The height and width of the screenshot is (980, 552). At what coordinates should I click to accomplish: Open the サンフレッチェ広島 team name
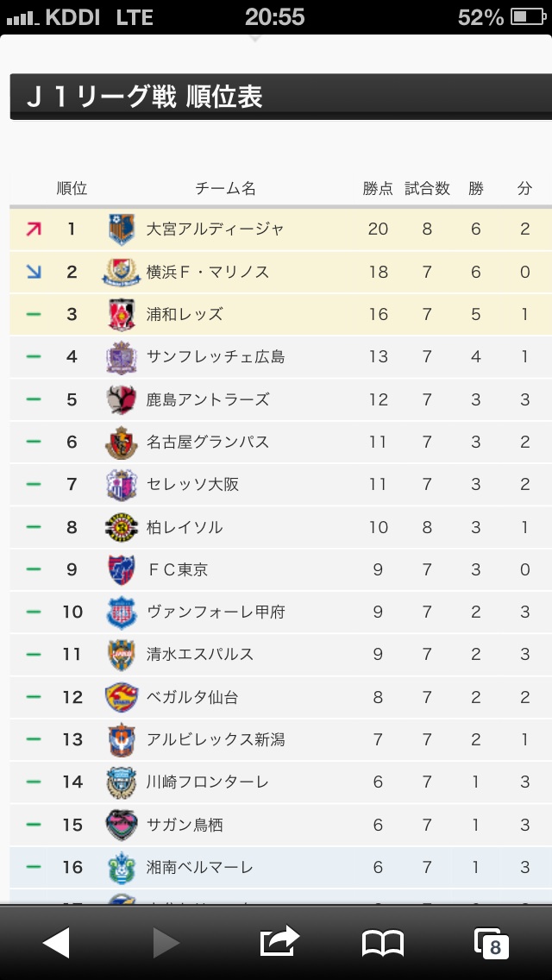coord(216,357)
